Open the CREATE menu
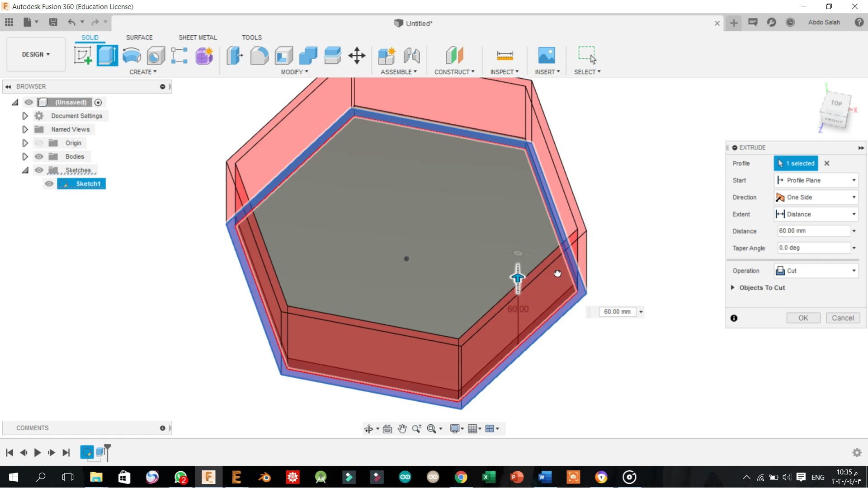This screenshot has height=488, width=868. [x=143, y=72]
